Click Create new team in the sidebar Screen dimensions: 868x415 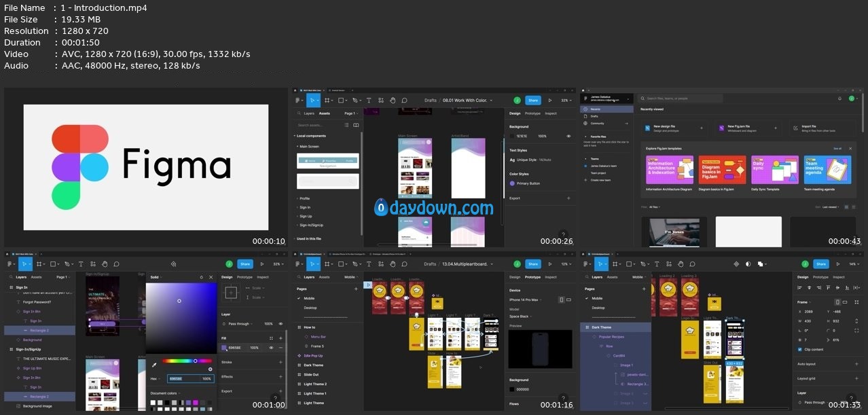(x=601, y=179)
